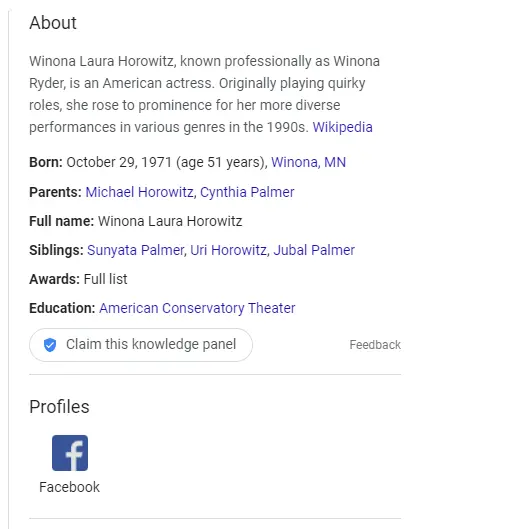This screenshot has width=527, height=529.
Task: Open Uri Horowitz sibling link
Action: (228, 250)
